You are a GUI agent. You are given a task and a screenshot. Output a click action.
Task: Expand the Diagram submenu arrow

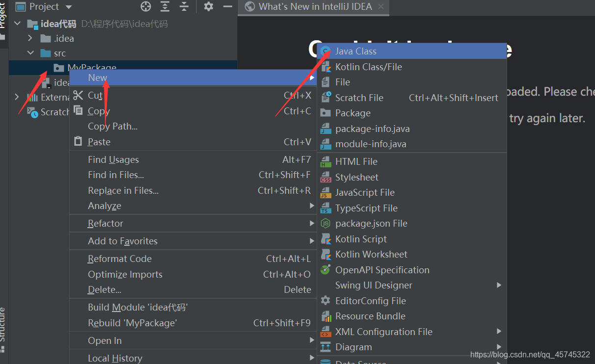click(499, 347)
